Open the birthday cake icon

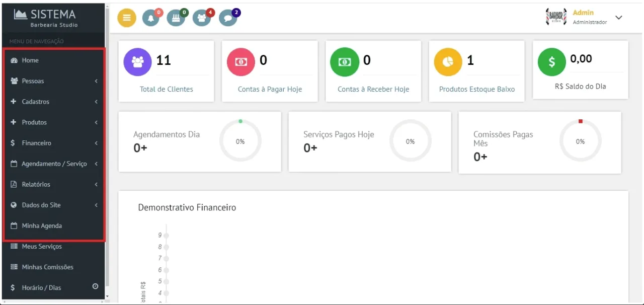pos(176,18)
